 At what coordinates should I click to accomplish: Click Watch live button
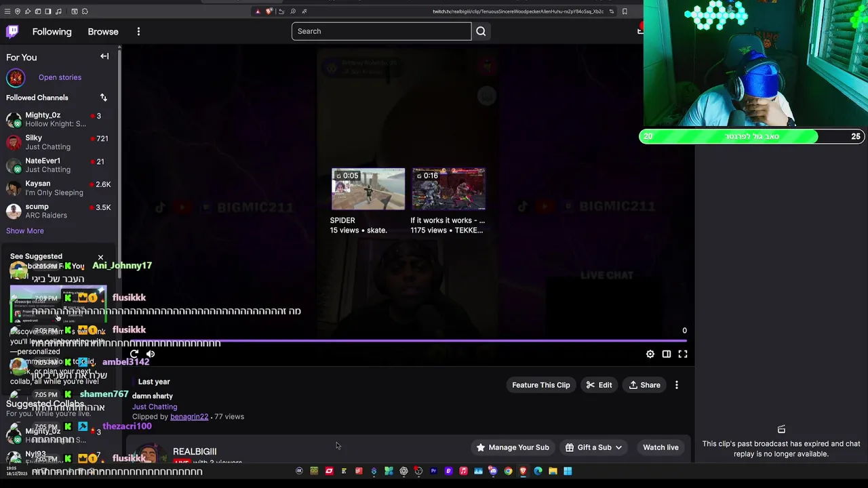coord(660,447)
